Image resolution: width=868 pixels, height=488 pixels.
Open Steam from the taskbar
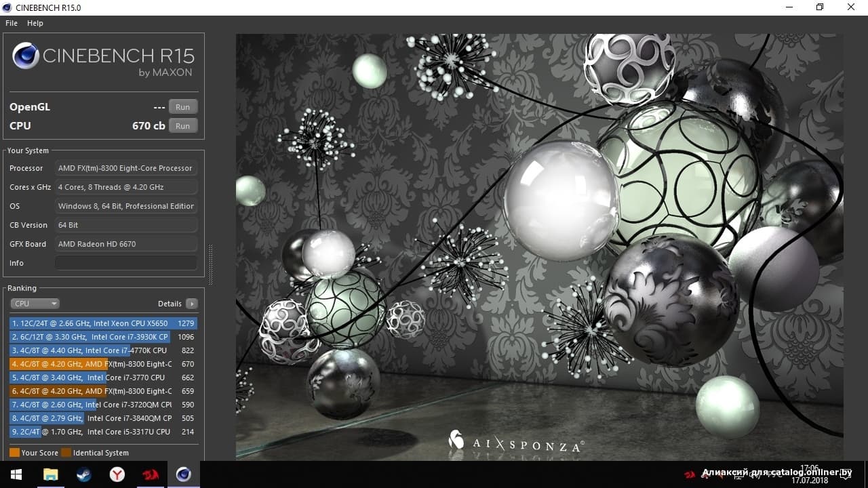click(83, 474)
